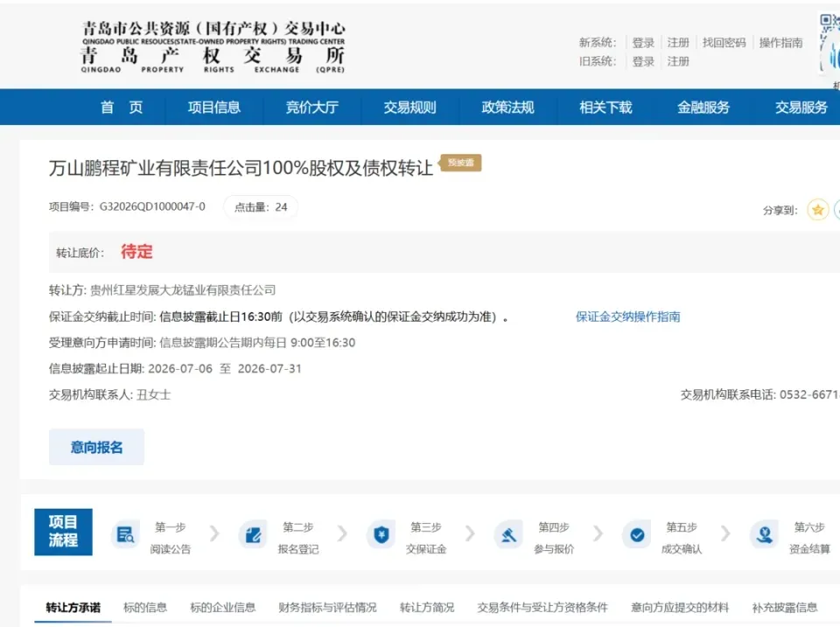Click the transferor 贵州红星发展大龙锰业有限责任公司
The height and width of the screenshot is (627, 840).
pyautogui.click(x=183, y=290)
